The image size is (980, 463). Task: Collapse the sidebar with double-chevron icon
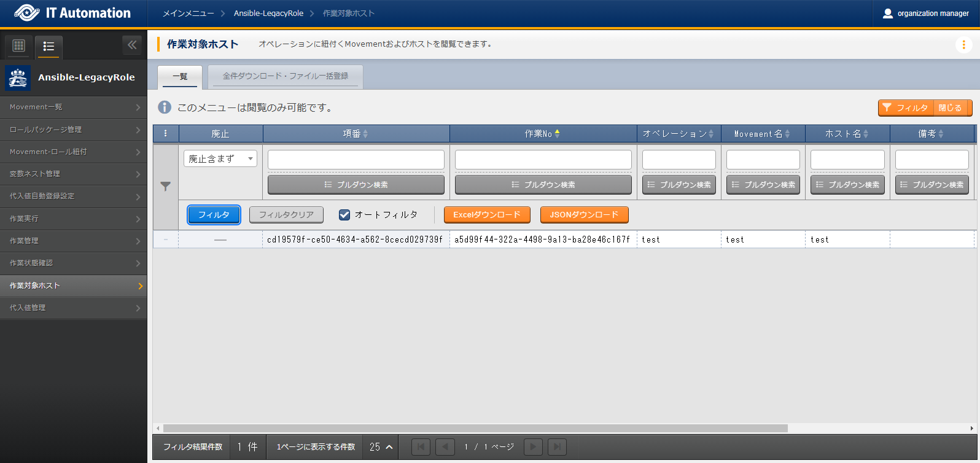[132, 45]
